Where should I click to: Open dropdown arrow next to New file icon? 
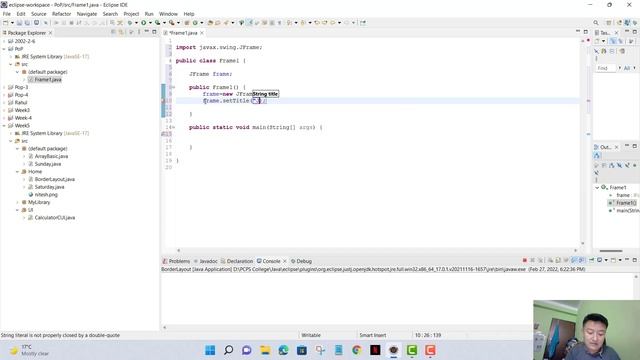pyautogui.click(x=12, y=23)
